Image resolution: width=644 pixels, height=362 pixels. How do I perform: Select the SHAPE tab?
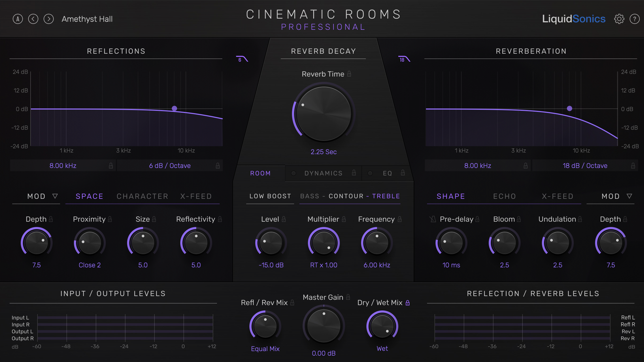(451, 196)
